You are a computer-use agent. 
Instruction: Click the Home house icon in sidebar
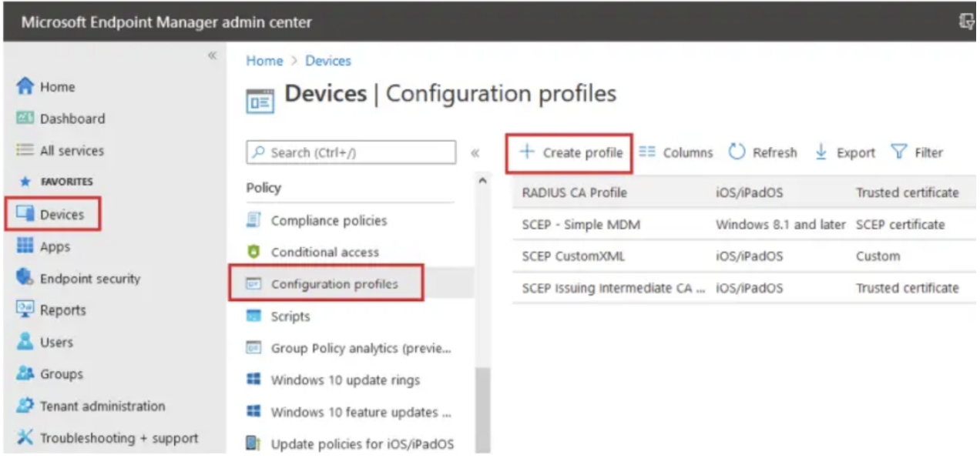[25, 87]
